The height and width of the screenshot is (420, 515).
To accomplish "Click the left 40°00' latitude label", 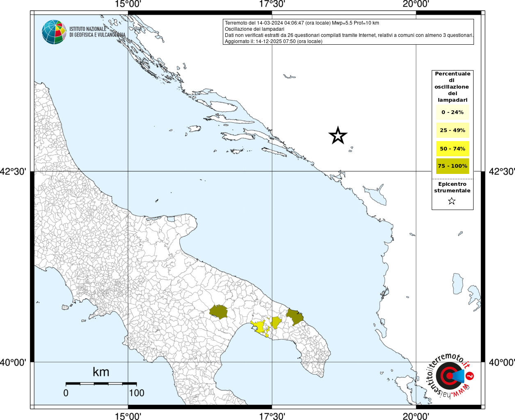I will [x=13, y=362].
